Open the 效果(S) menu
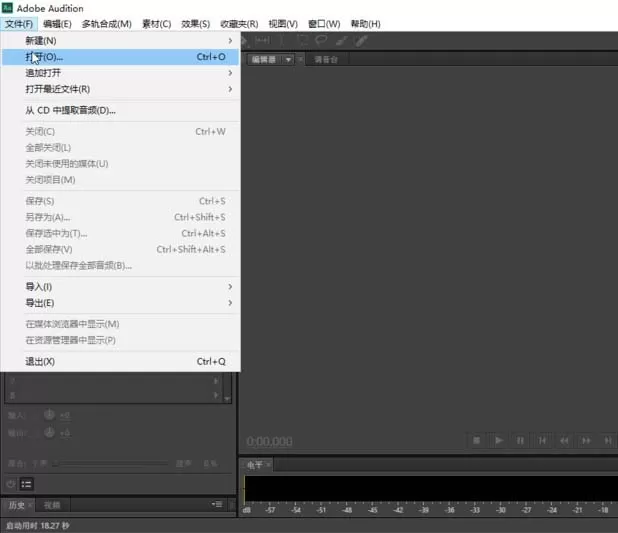The image size is (618, 533). tap(195, 24)
